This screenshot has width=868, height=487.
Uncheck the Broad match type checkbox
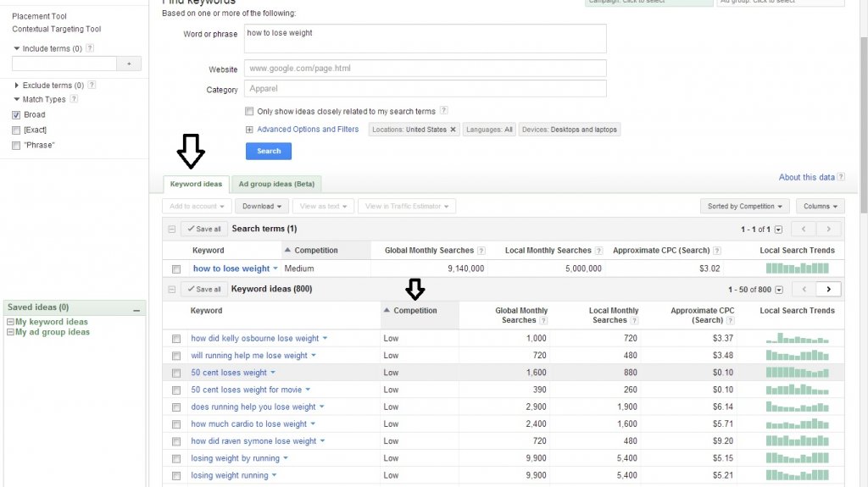[x=16, y=115]
